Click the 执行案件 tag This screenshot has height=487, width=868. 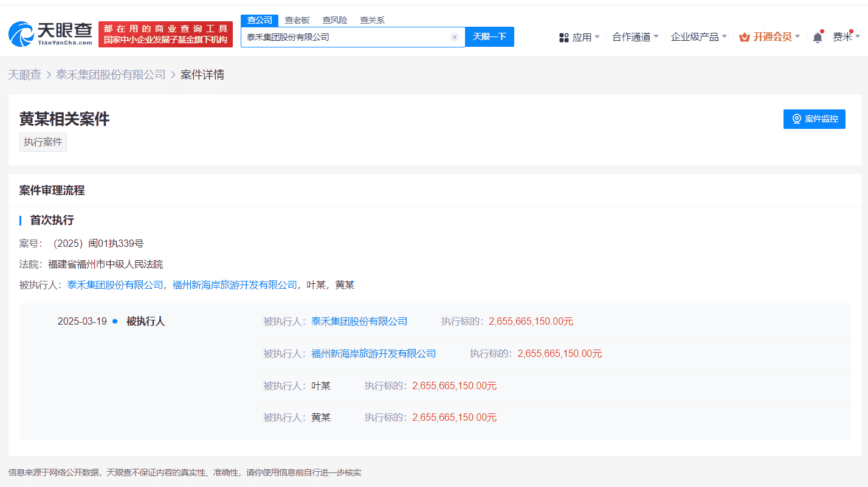coord(43,142)
